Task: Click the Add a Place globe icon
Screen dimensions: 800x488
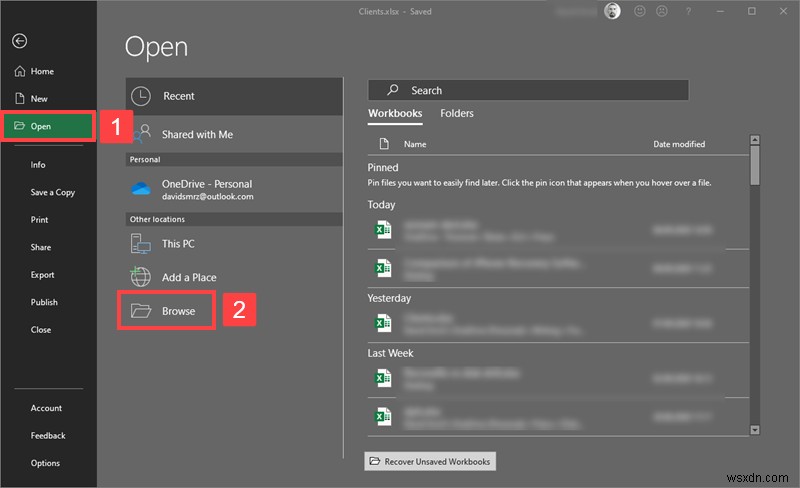Action: click(x=142, y=277)
